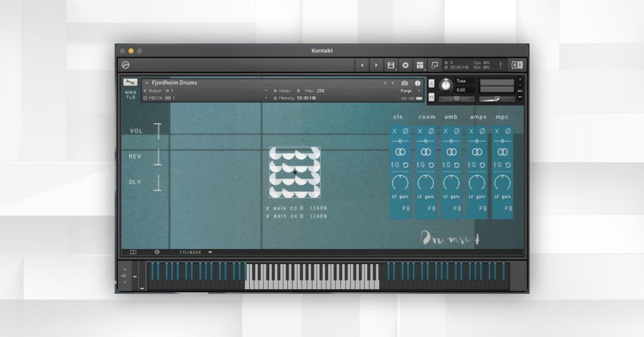Open the save floppy disk menu
Screen dimensions: 644x337
391,65
